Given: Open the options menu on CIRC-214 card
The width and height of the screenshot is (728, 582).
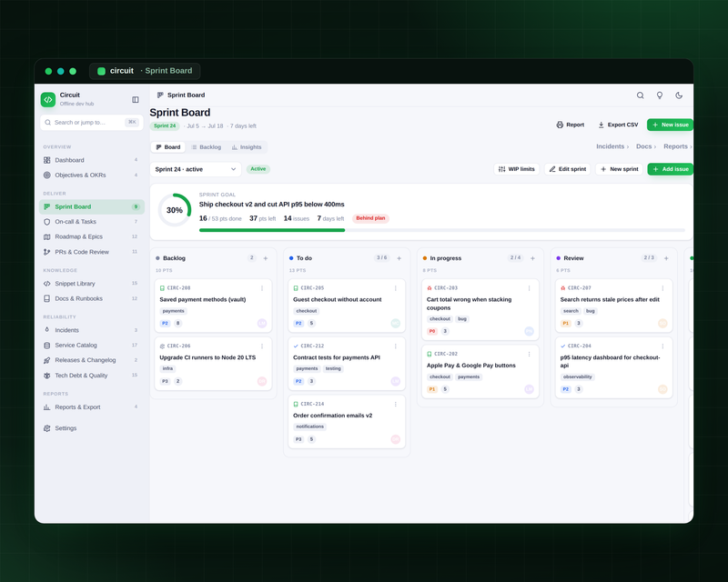Looking at the screenshot, I should tap(396, 405).
